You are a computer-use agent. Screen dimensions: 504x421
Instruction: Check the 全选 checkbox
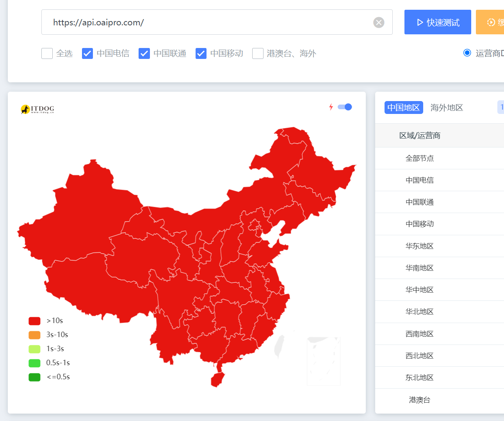coord(47,53)
